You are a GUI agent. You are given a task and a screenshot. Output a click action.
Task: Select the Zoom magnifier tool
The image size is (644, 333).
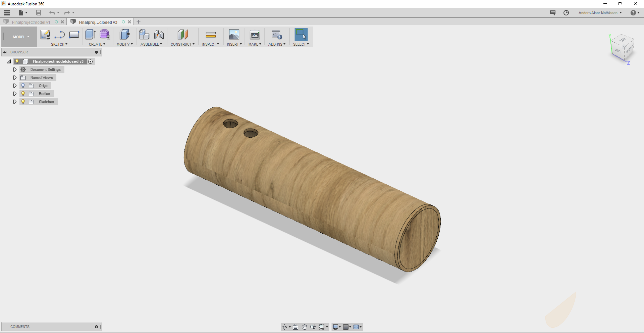coord(313,327)
